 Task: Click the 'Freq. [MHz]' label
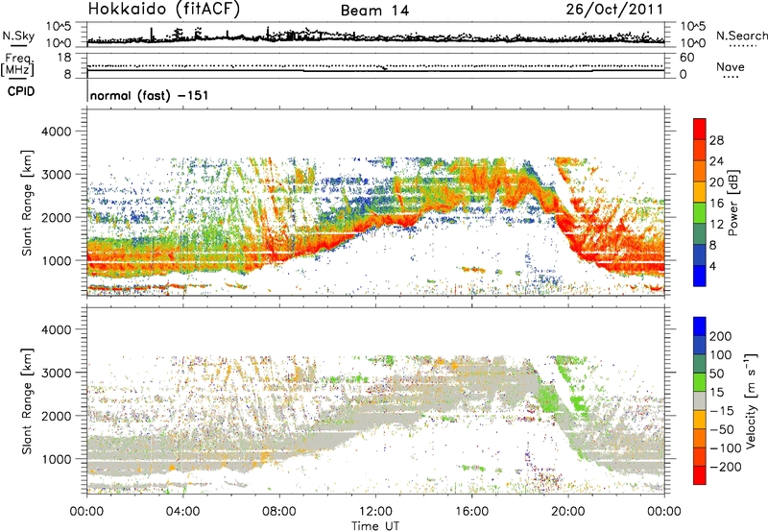[x=17, y=65]
